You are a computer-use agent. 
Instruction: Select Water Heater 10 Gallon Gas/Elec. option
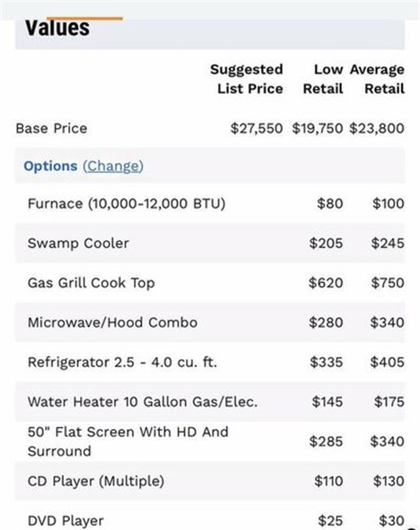(142, 401)
